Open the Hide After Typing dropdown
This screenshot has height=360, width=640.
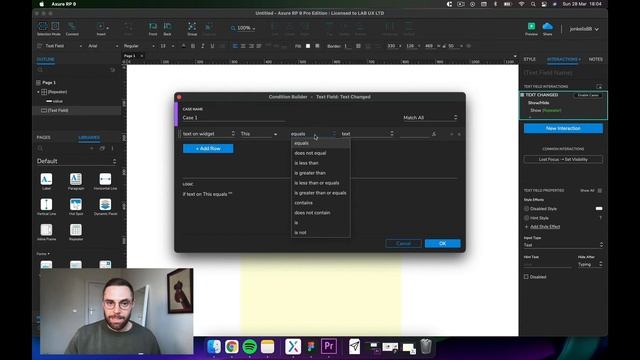[x=590, y=264]
